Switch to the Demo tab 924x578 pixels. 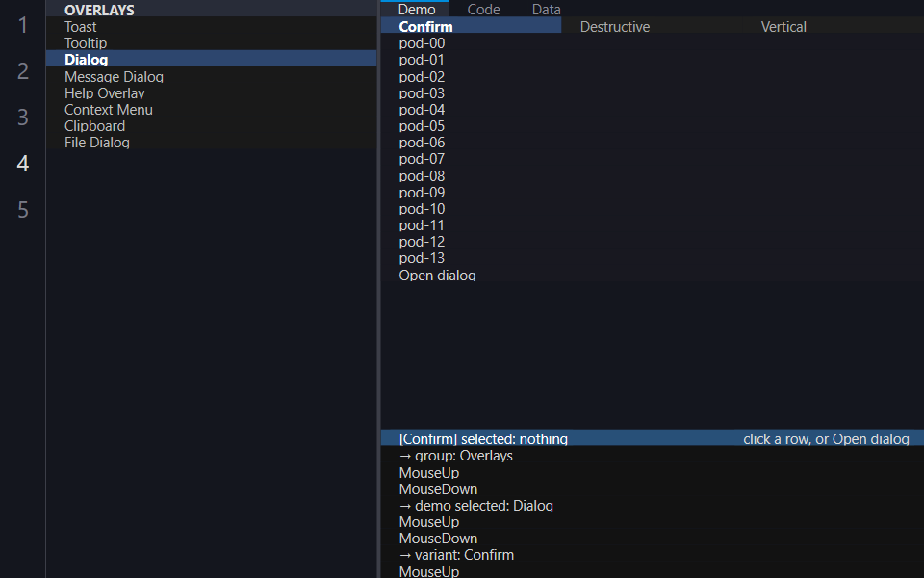coord(417,9)
